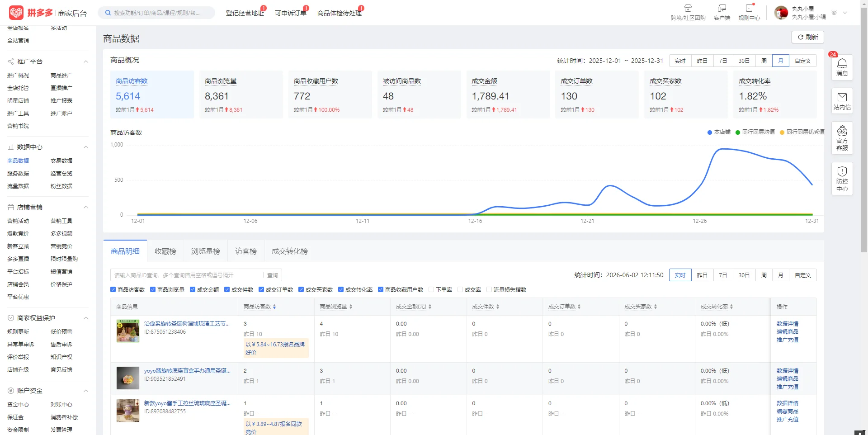868x435 pixels.
Task: Uncheck the 成交件数 column checkbox
Action: (227, 289)
